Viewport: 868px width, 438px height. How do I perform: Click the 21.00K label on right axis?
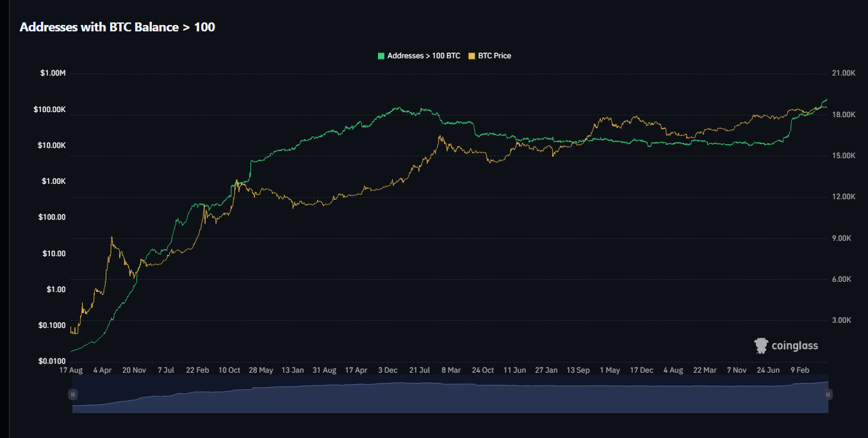(x=843, y=74)
